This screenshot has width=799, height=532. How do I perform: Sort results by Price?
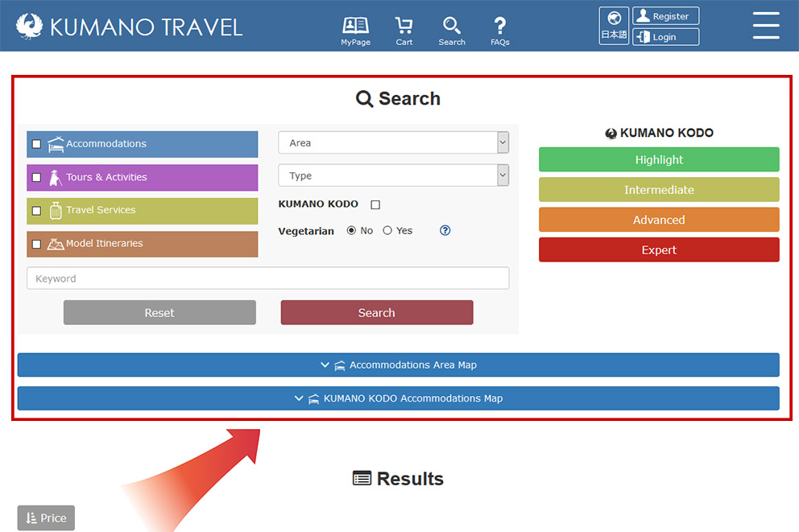coord(46,518)
